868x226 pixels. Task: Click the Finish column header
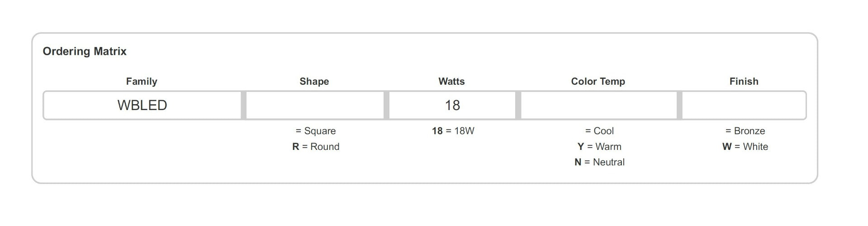(744, 82)
